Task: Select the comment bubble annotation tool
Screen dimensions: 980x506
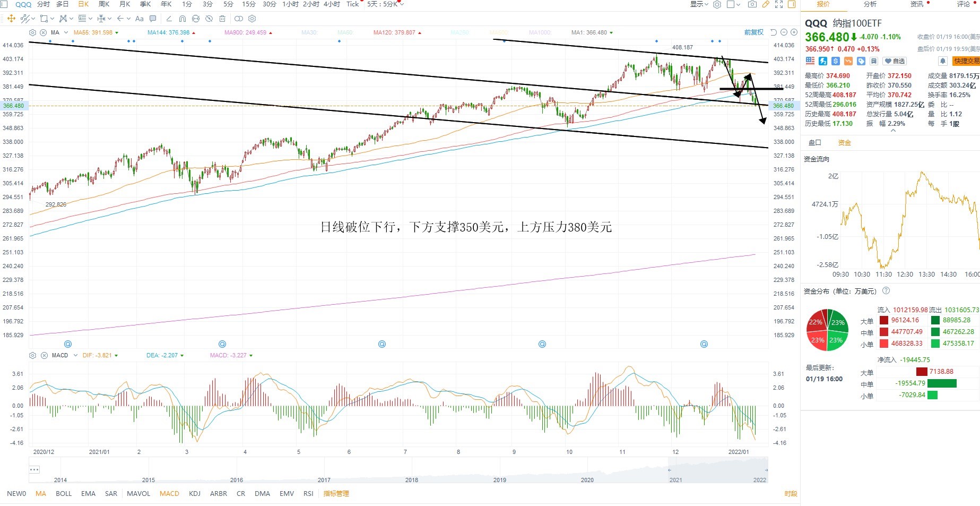Action: coord(153,19)
